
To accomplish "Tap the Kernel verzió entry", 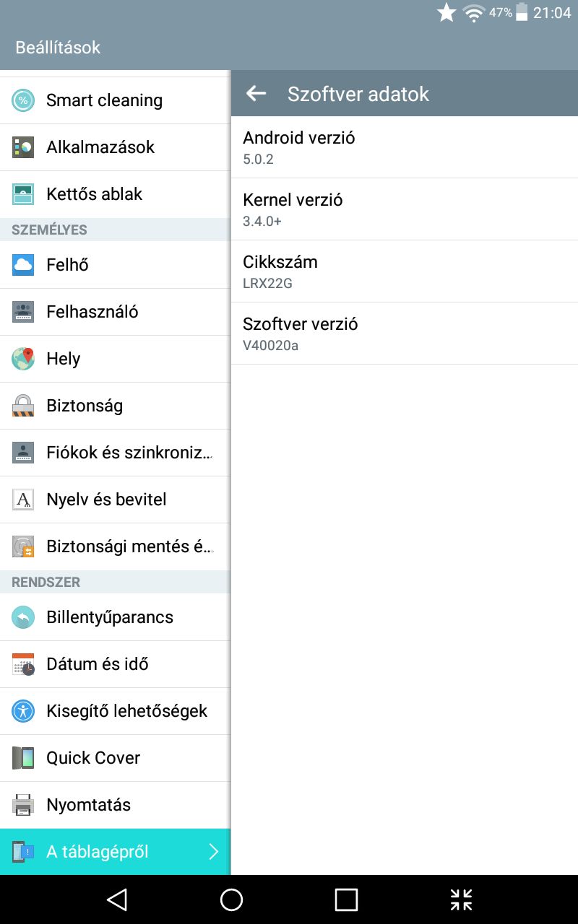I will click(405, 209).
